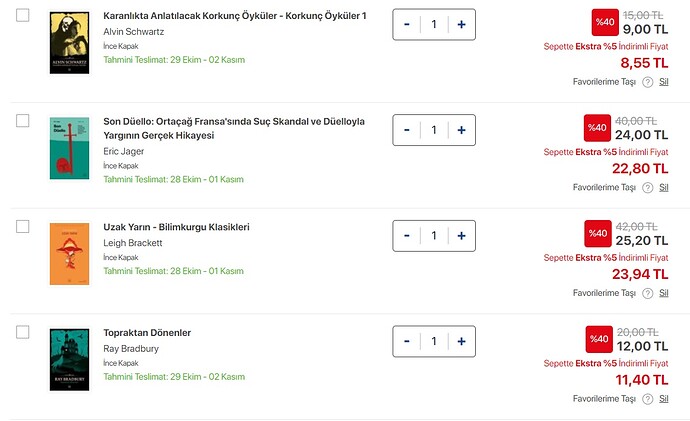Remove Son Düello with the Sil link
This screenshot has height=421, width=690.
pyautogui.click(x=664, y=187)
